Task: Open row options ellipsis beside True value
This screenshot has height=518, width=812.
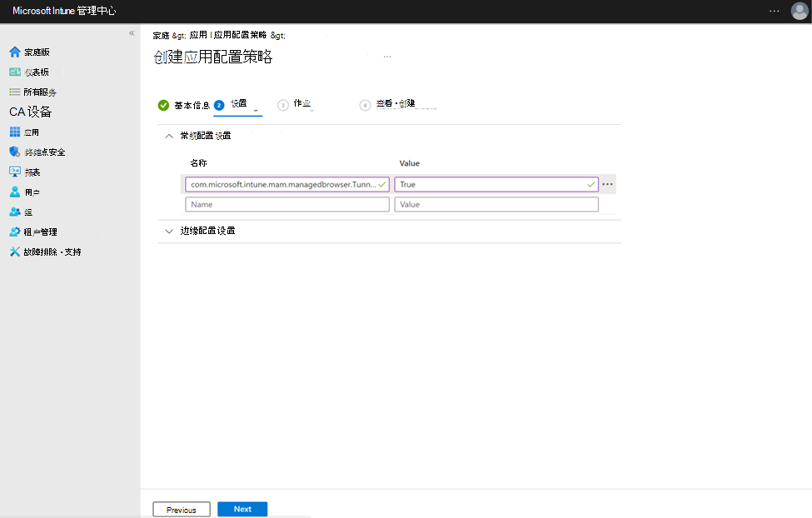Action: pos(607,184)
